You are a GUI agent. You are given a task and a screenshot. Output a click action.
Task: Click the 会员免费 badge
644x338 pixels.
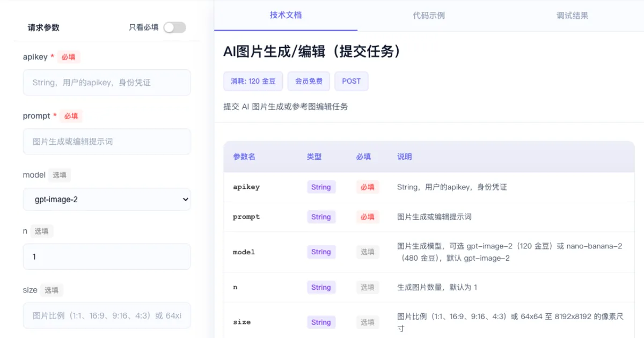[x=309, y=81]
